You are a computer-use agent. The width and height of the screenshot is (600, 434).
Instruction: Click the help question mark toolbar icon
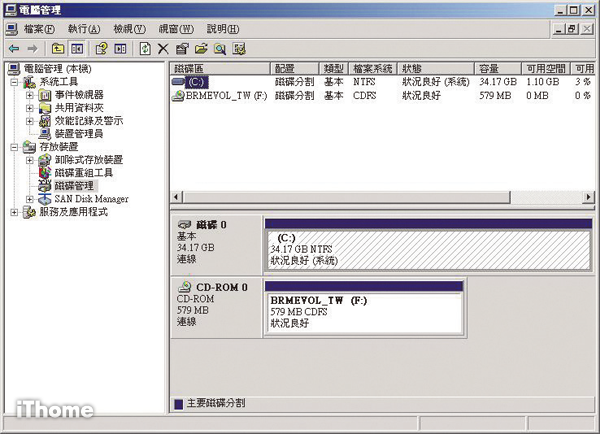(x=101, y=48)
